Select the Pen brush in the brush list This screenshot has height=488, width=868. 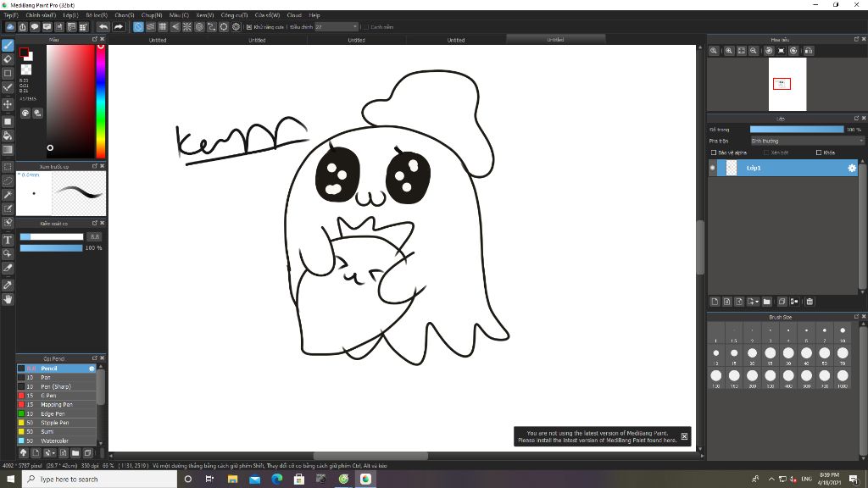coord(57,377)
